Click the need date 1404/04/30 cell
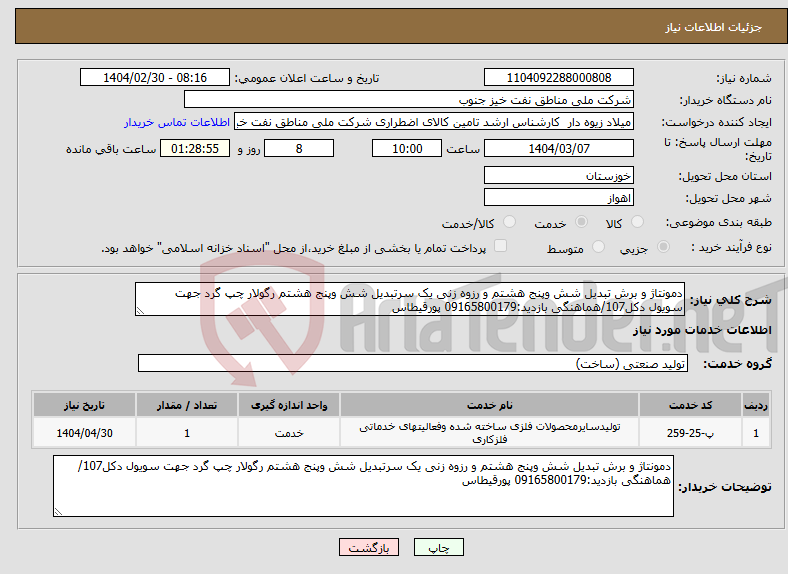Image resolution: width=788 pixels, height=574 pixels. (84, 433)
